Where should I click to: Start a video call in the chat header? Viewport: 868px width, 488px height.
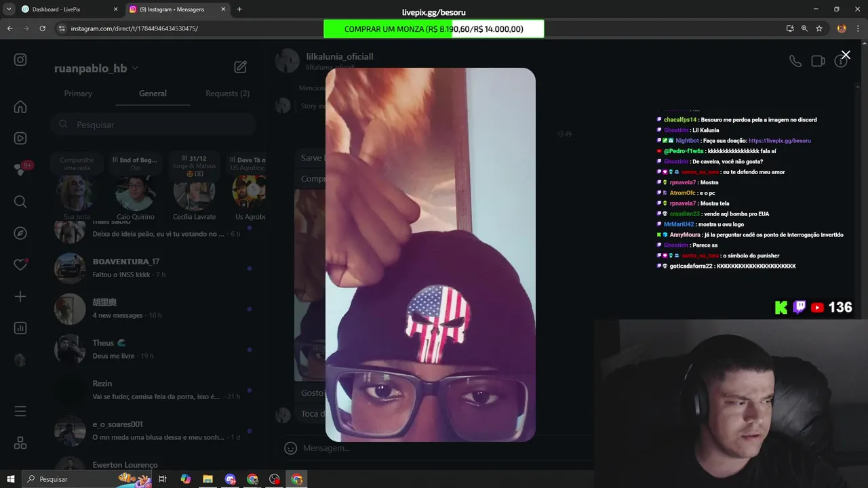[x=818, y=61]
